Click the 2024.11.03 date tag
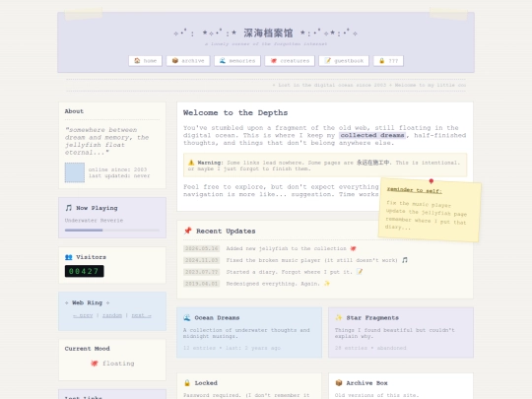532x399 pixels. pyautogui.click(x=202, y=260)
